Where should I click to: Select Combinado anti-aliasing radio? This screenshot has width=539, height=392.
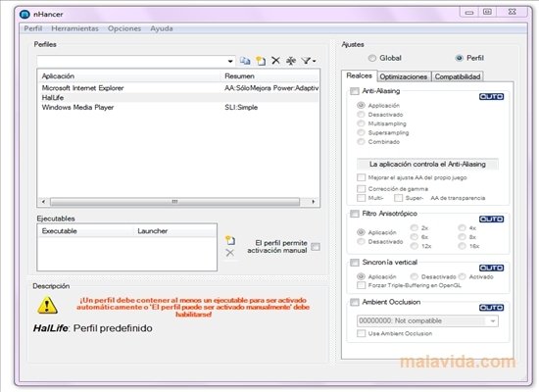tap(361, 142)
